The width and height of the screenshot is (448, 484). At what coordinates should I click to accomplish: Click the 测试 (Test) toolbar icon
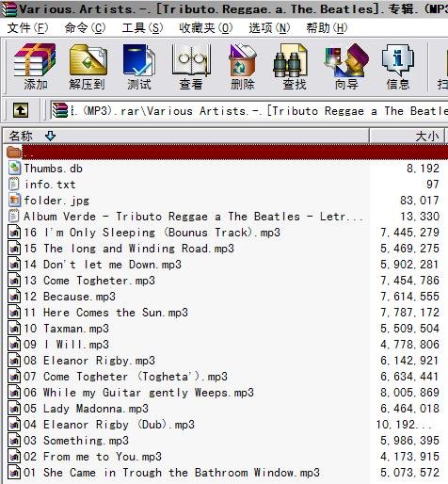[x=139, y=67]
